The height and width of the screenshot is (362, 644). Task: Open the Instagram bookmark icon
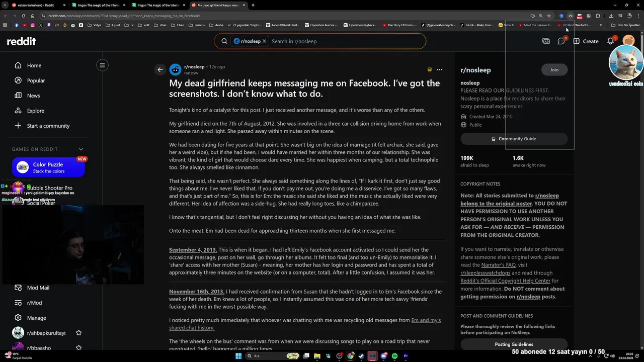coord(33,25)
